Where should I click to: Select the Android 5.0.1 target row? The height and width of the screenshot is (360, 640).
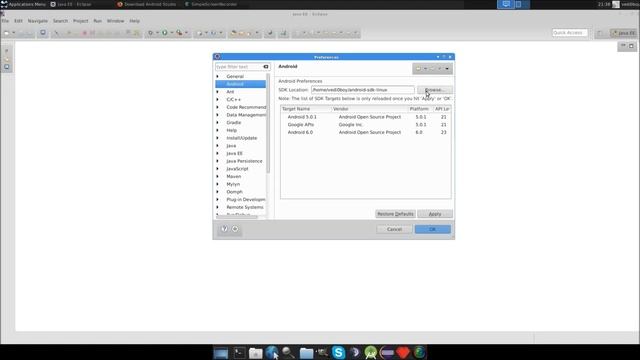tap(366, 117)
